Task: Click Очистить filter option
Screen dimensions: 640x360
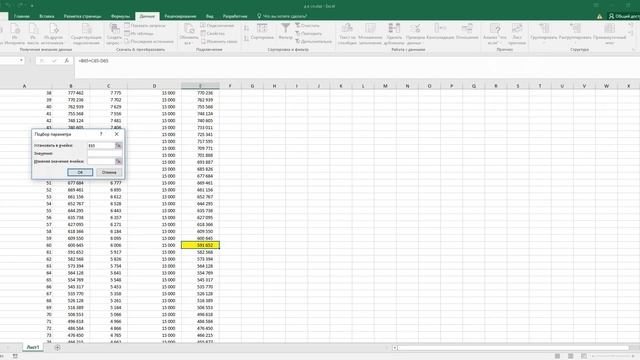Action: [307, 25]
